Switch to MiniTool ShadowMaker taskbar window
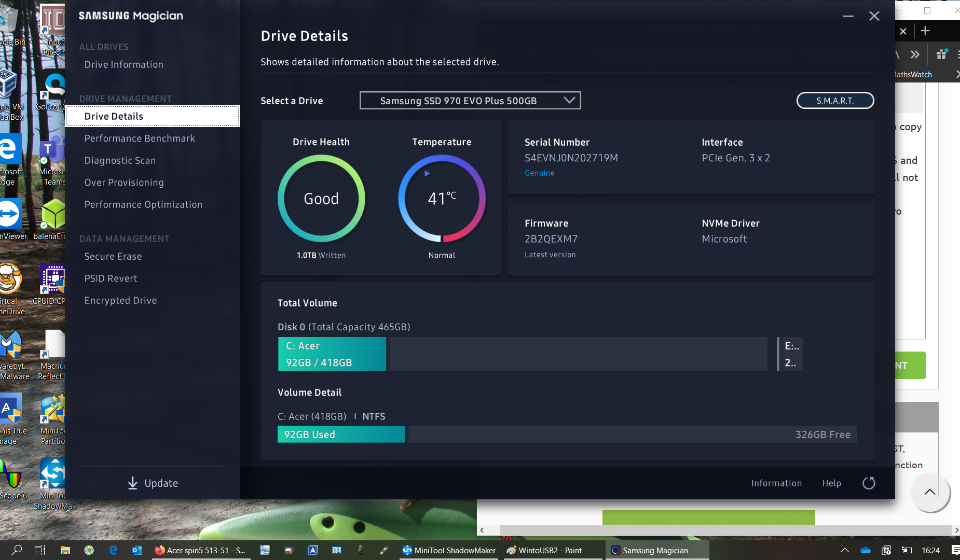This screenshot has height=560, width=960. (x=449, y=550)
